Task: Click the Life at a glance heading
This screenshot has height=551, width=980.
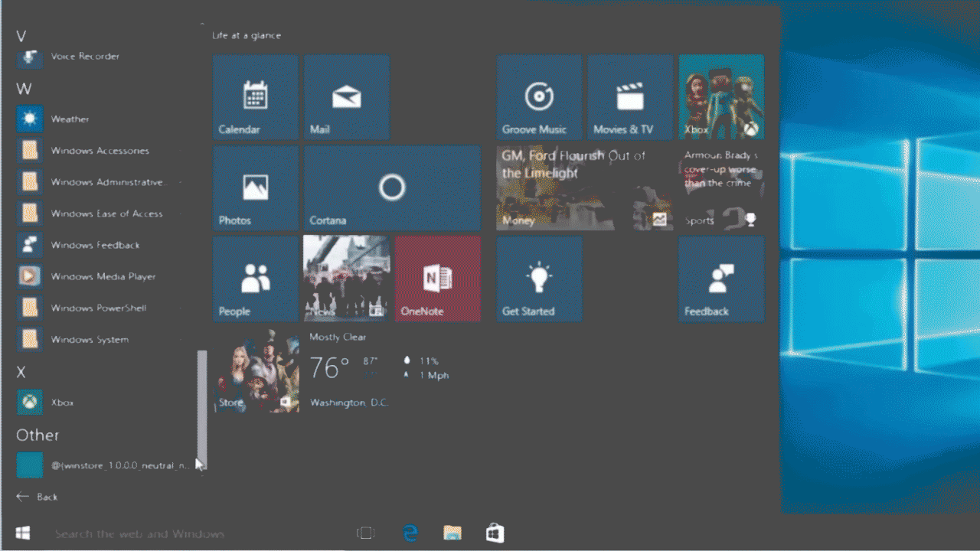Action: (x=247, y=35)
